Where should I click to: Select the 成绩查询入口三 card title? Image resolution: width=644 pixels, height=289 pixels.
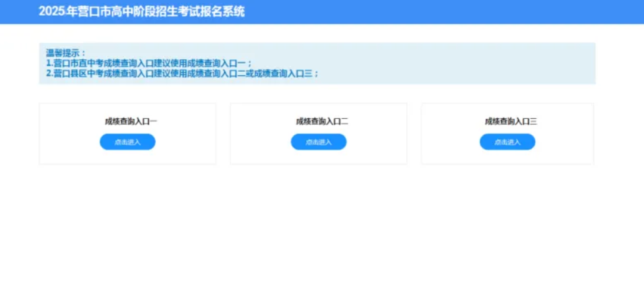511,121
